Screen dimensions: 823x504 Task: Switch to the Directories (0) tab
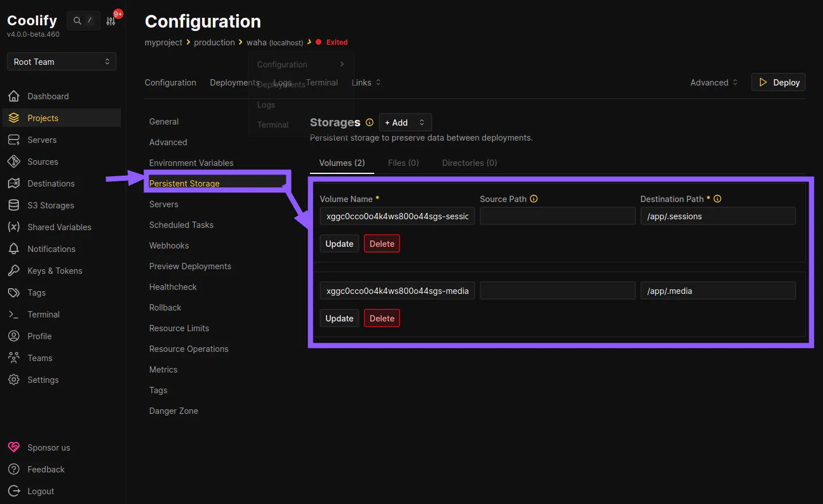point(469,163)
